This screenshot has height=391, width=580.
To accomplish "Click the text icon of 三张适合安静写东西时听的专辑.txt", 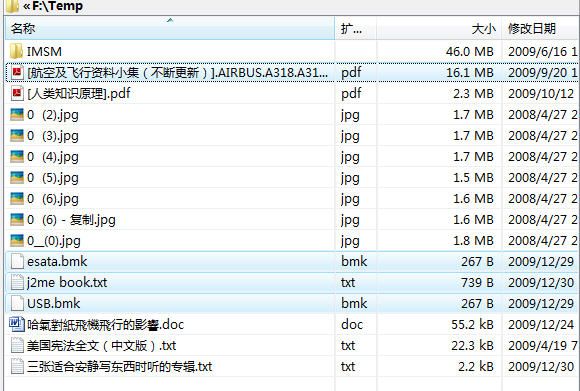I will click(x=17, y=366).
